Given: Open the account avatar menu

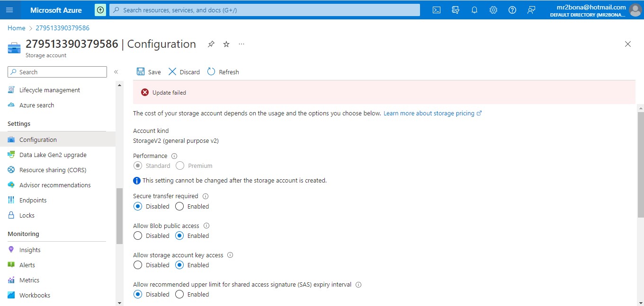Looking at the screenshot, I should [x=635, y=10].
